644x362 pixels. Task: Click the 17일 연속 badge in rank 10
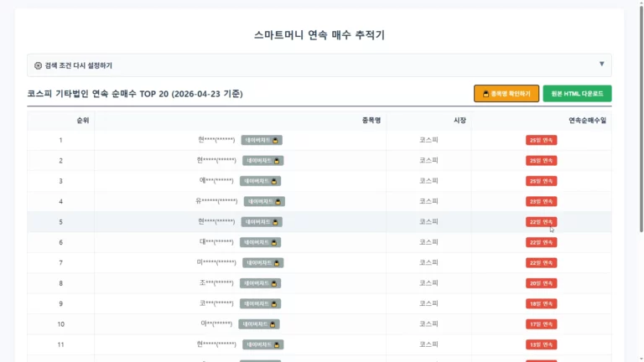click(x=542, y=324)
